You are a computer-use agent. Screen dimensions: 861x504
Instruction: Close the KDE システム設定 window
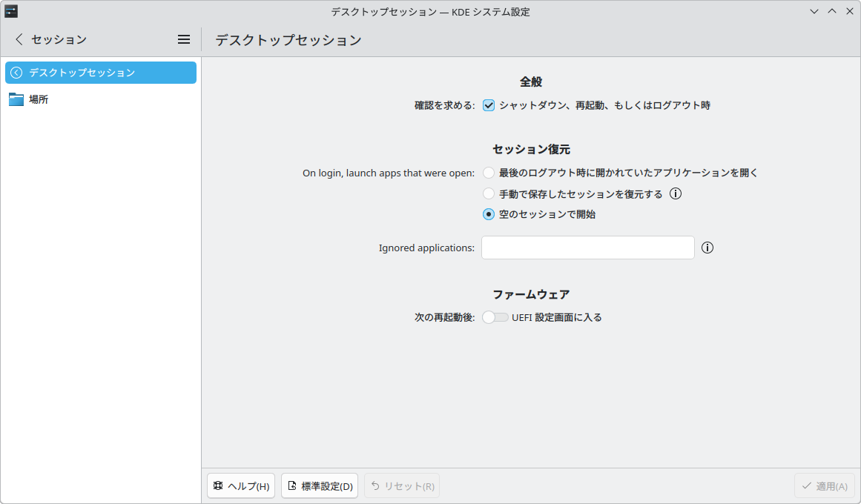[x=849, y=12]
